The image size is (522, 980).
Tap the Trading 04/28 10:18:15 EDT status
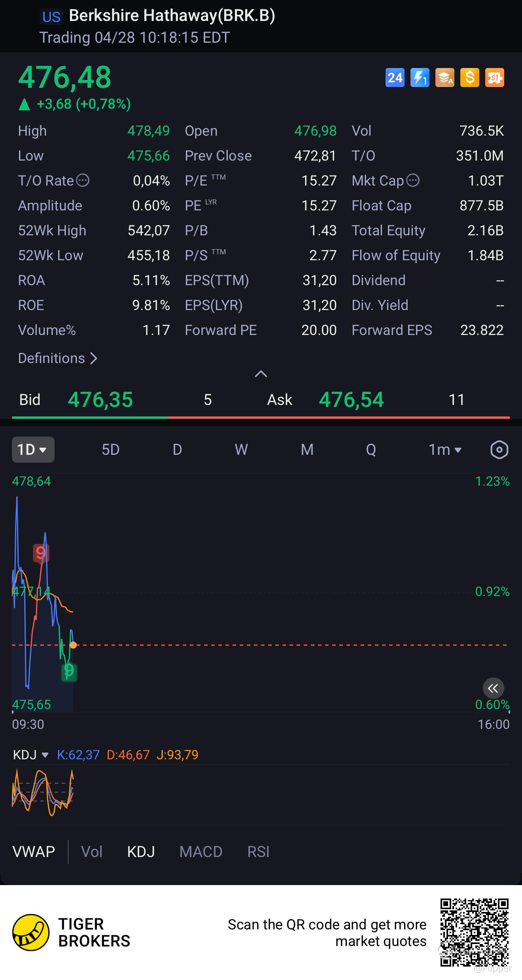coord(135,38)
